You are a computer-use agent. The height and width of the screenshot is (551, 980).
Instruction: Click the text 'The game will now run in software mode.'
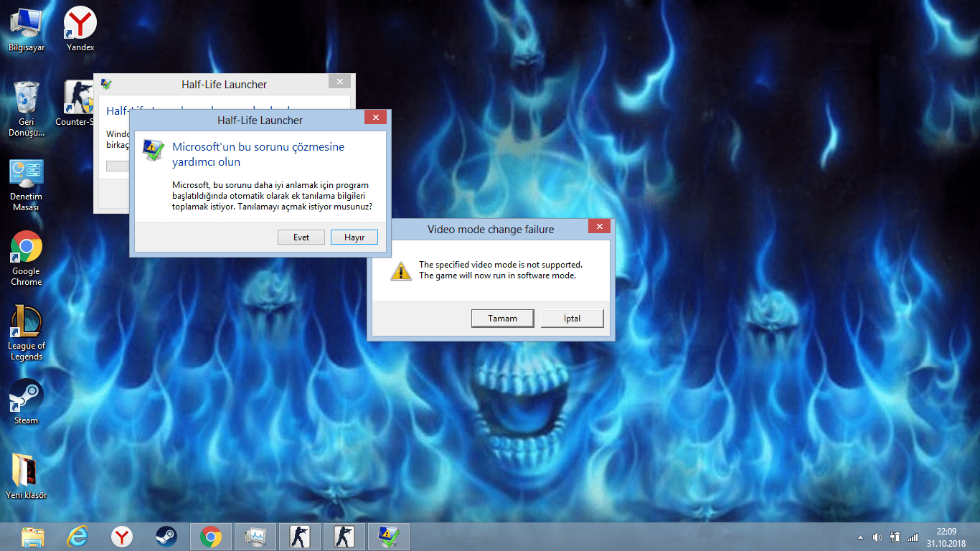point(498,275)
